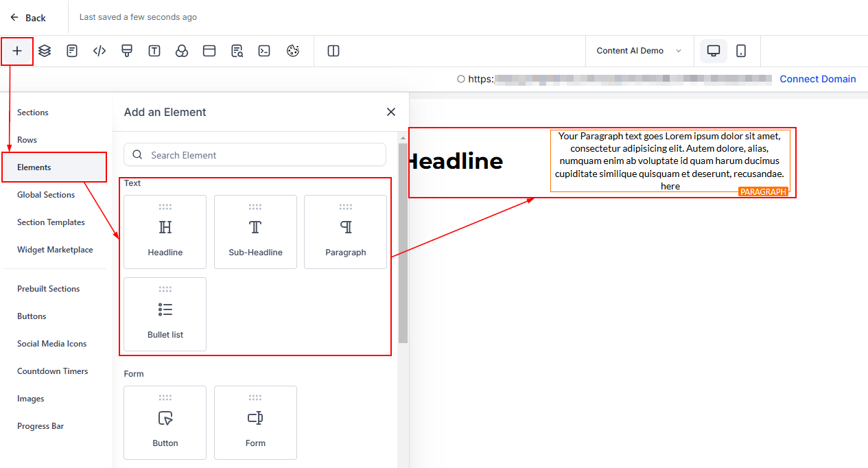
Task: Select Widget Marketplace in the sidebar
Action: click(x=55, y=250)
